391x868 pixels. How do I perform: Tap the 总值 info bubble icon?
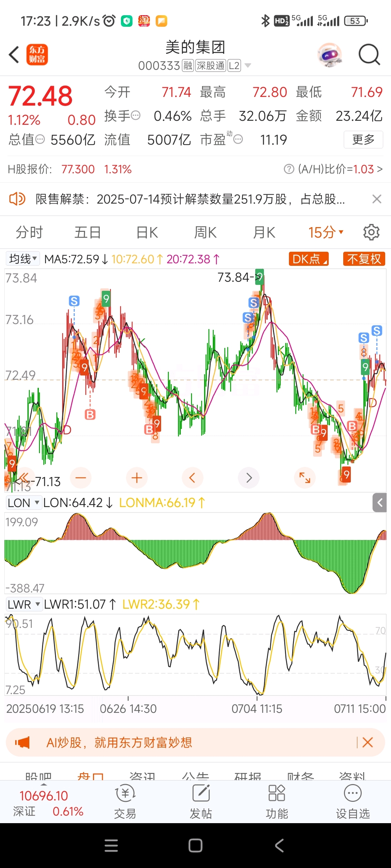40,139
